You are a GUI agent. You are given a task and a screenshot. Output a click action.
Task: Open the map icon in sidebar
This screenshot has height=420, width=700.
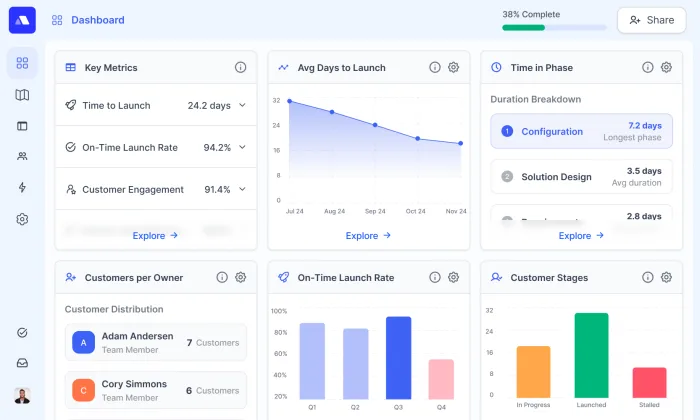[22, 95]
